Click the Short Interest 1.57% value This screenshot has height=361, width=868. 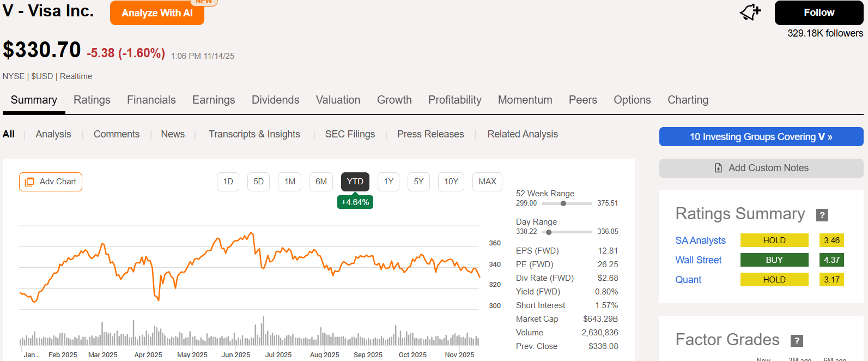(606, 305)
